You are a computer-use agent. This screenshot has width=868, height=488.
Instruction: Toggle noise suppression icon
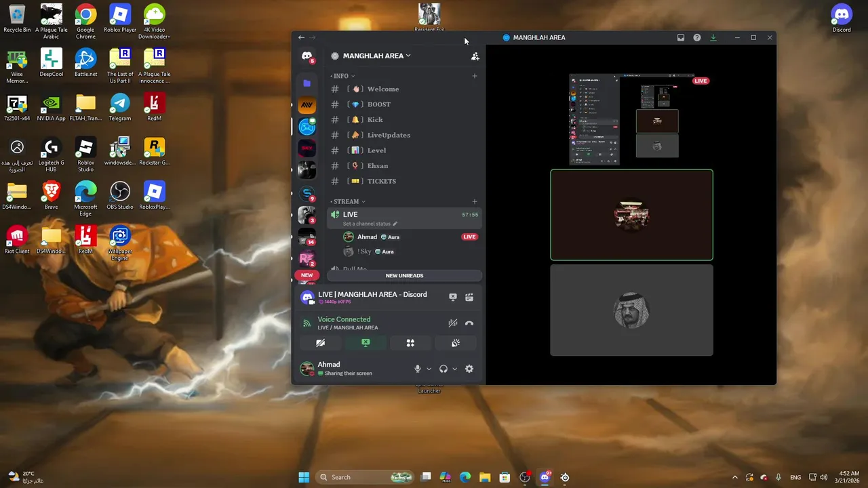pos(452,323)
